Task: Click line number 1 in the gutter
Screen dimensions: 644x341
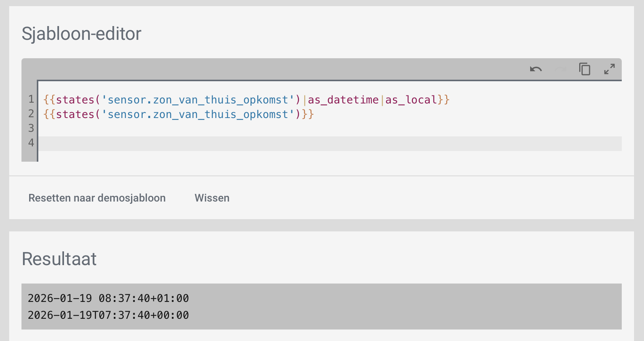Action: [x=31, y=100]
